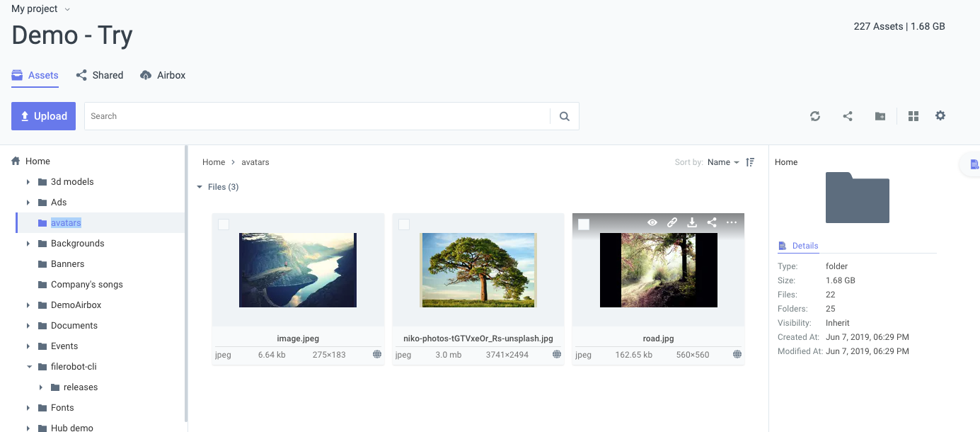This screenshot has height=432, width=980.
Task: Select the avatars folder in the tree
Action: point(66,223)
